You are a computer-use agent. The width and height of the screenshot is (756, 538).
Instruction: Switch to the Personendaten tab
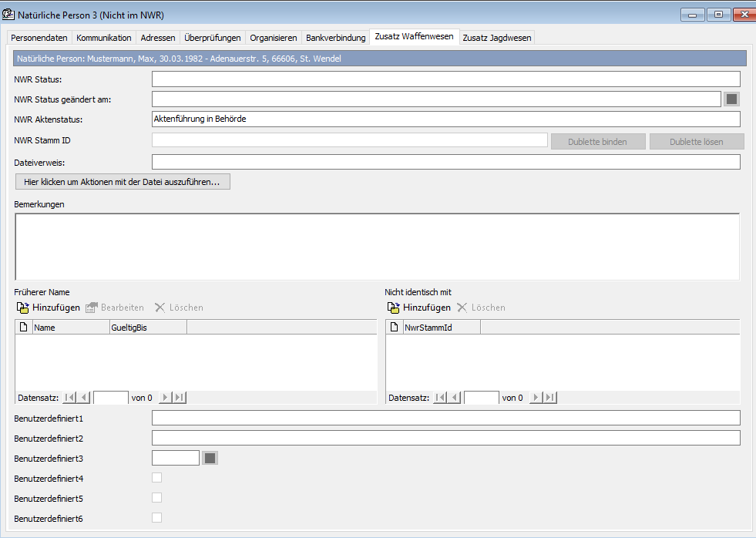point(39,38)
